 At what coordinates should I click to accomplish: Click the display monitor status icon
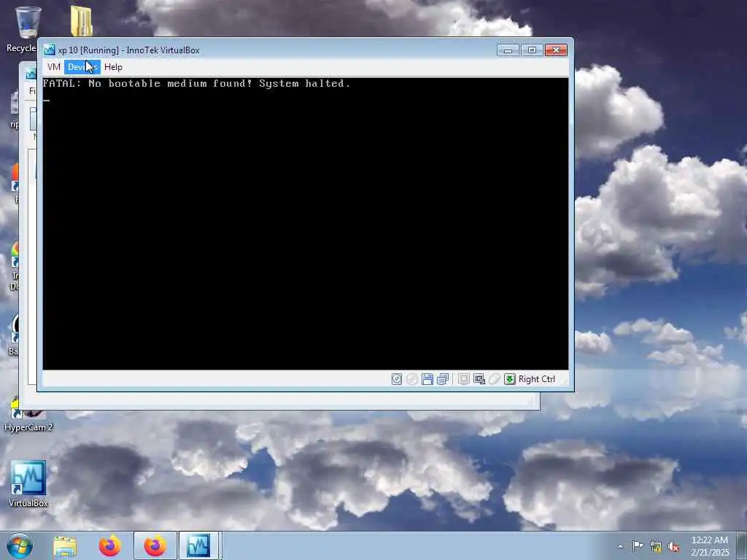tap(463, 379)
